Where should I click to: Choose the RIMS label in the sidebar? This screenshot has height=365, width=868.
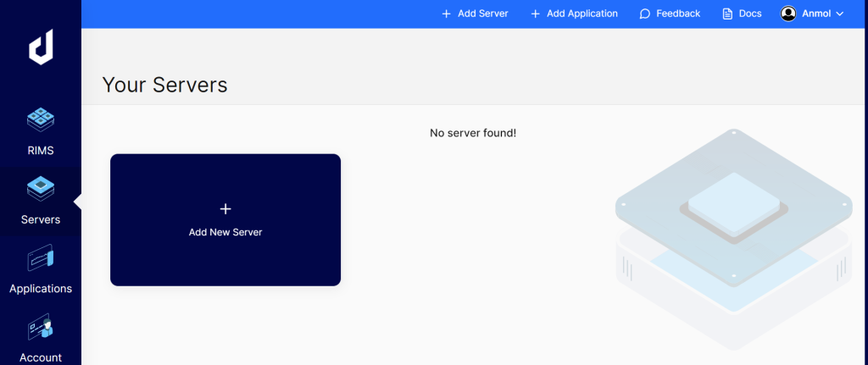click(41, 151)
